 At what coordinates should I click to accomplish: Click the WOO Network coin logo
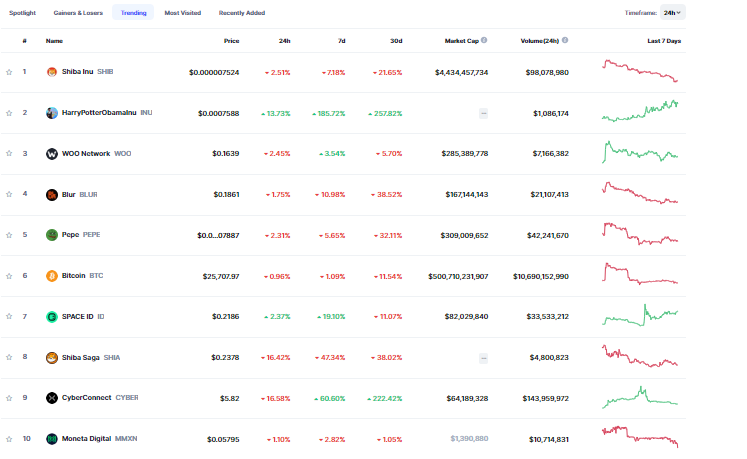pos(51,153)
